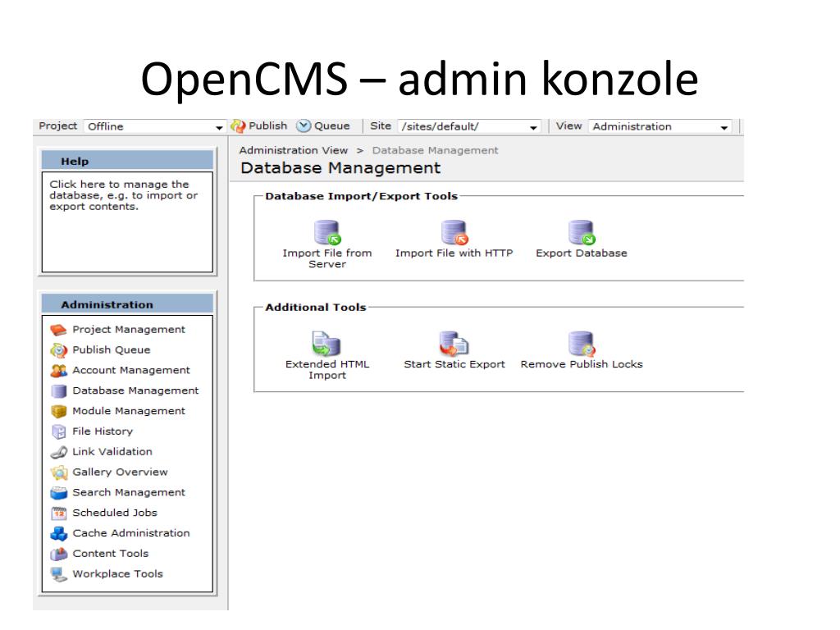Click the Gallery Overview icon

coord(58,472)
